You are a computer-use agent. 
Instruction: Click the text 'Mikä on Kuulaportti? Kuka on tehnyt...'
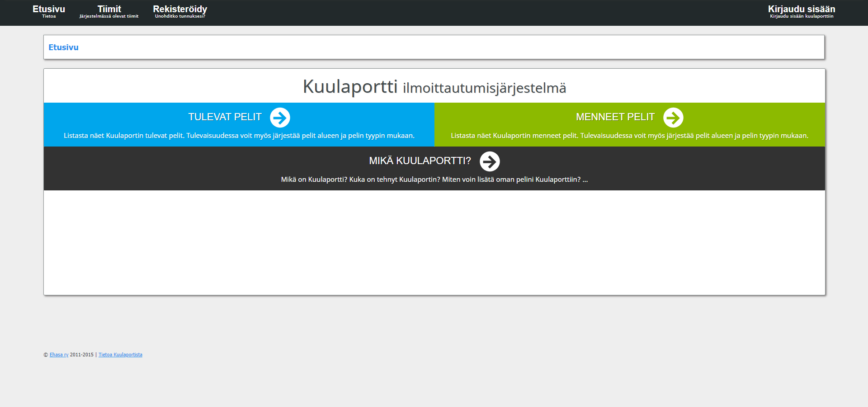pyautogui.click(x=434, y=180)
